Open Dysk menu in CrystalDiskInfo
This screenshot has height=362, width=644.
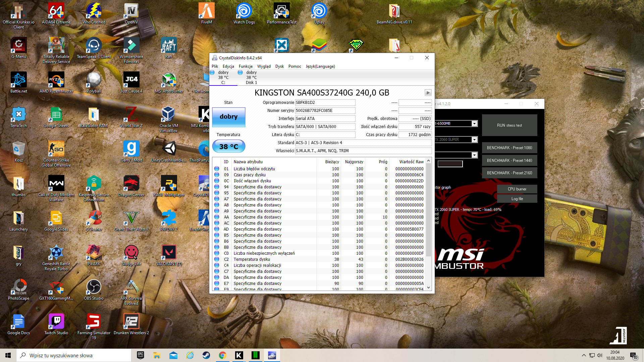pos(279,66)
